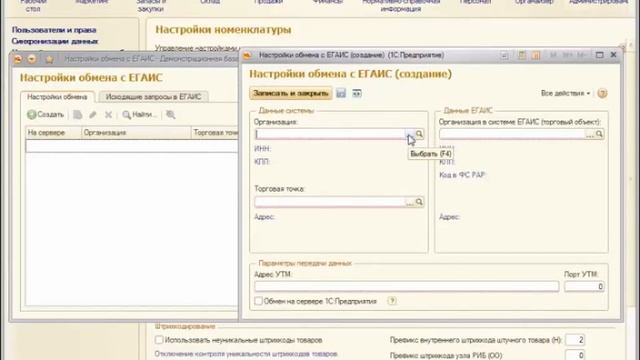Click the M memory button in the title bar
This screenshot has width=640, height=360.
coord(553,55)
